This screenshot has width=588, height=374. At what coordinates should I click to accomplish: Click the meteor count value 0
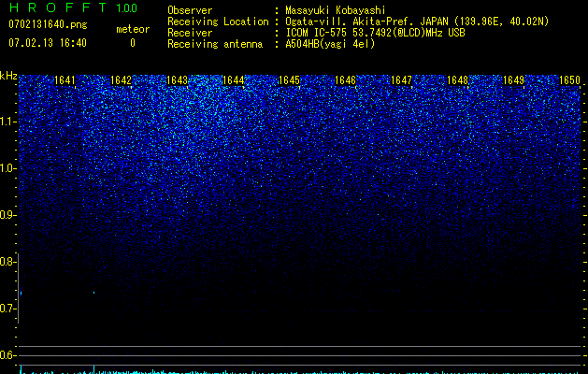133,43
